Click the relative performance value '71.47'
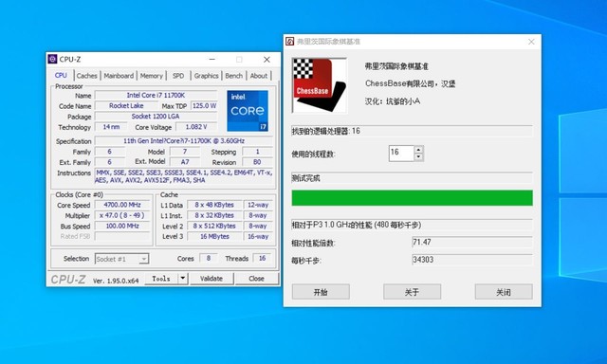The width and height of the screenshot is (607, 364). point(472,242)
